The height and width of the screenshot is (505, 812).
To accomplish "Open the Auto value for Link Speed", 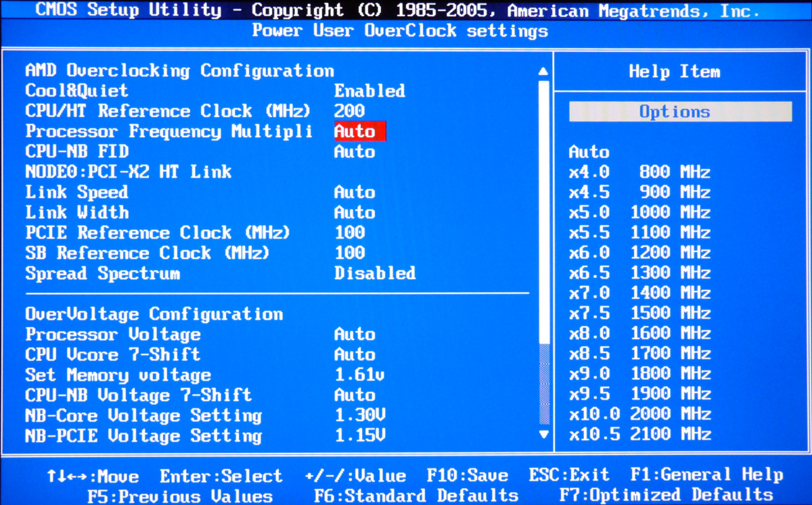I will [355, 193].
